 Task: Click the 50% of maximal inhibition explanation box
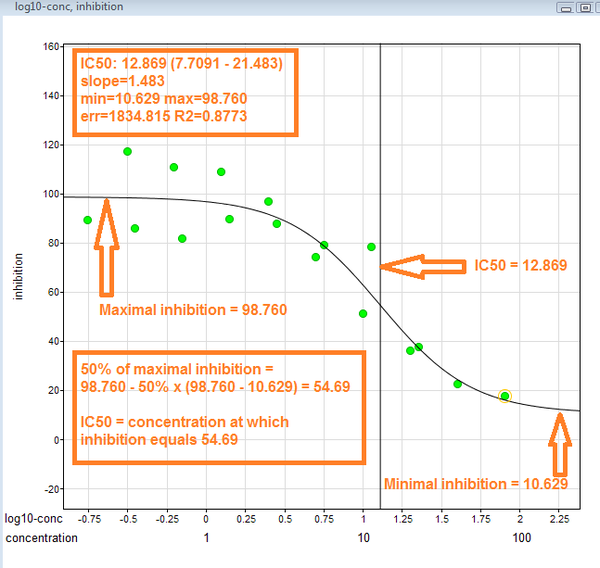[x=219, y=408]
